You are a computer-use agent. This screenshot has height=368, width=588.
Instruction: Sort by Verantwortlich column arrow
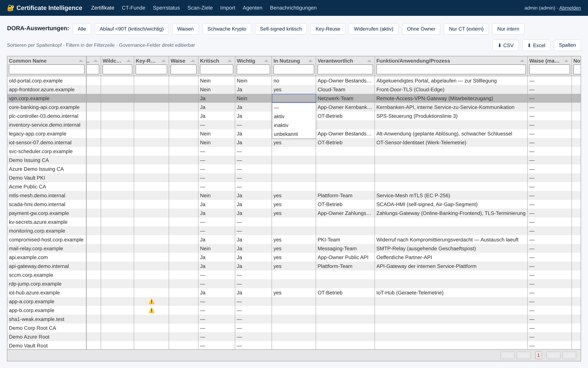369,61
